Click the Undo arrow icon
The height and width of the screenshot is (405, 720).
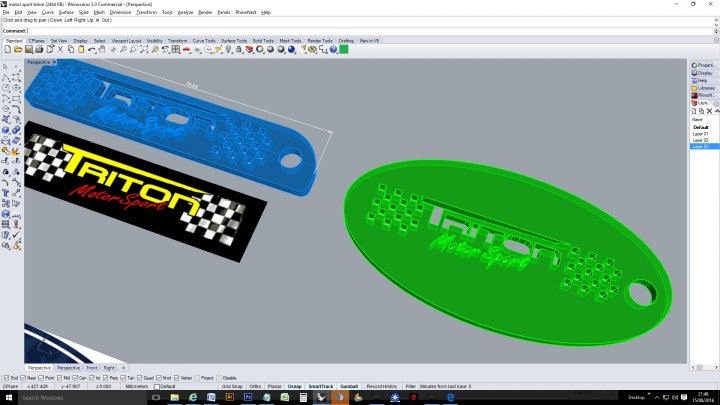pyautogui.click(x=92, y=50)
